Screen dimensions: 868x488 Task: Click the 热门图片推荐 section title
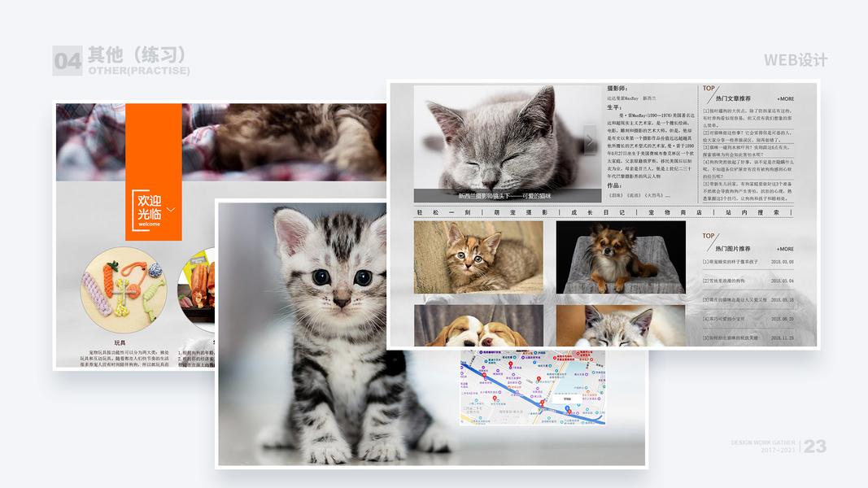[733, 248]
